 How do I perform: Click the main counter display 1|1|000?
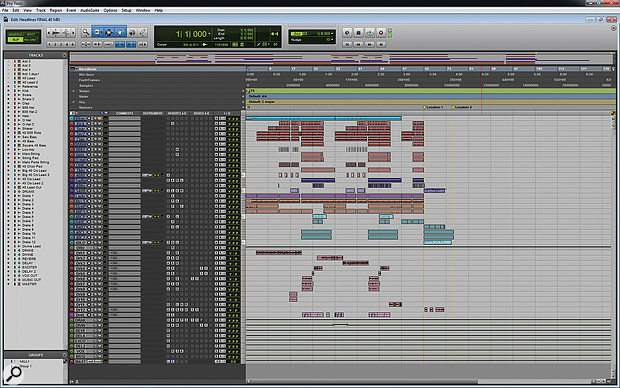tap(191, 34)
